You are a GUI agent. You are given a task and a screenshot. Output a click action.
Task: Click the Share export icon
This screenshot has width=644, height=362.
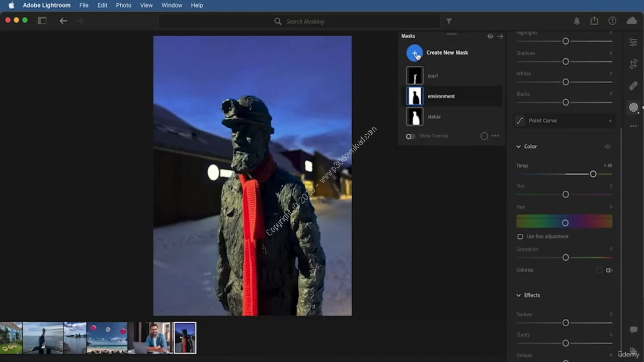tap(594, 21)
